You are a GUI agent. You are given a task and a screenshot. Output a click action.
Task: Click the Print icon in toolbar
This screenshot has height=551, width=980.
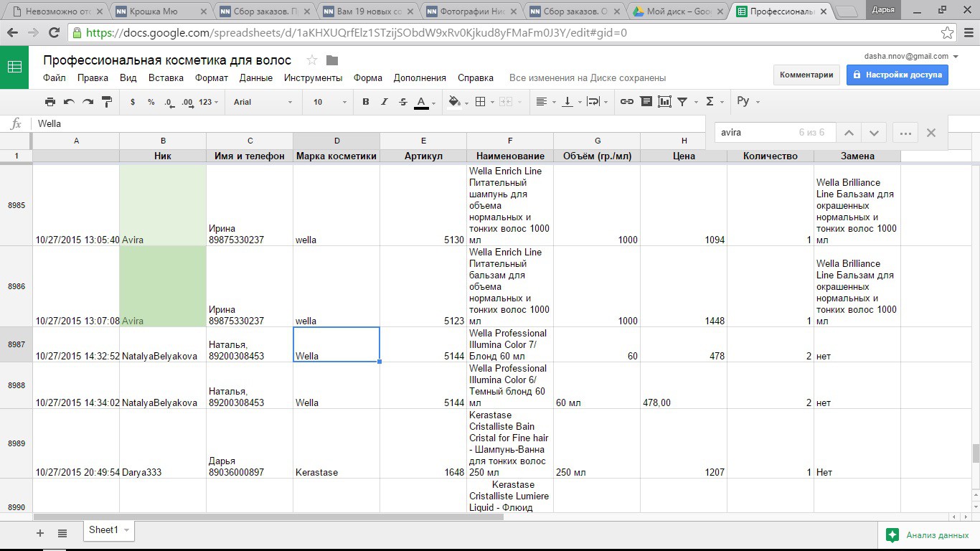pyautogui.click(x=50, y=102)
